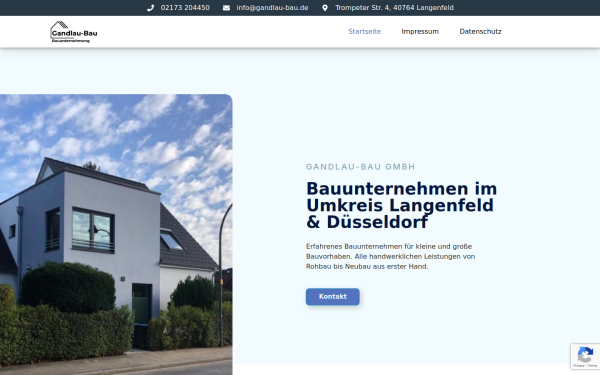Open the Gandlau-Bau logo home link

point(74,32)
